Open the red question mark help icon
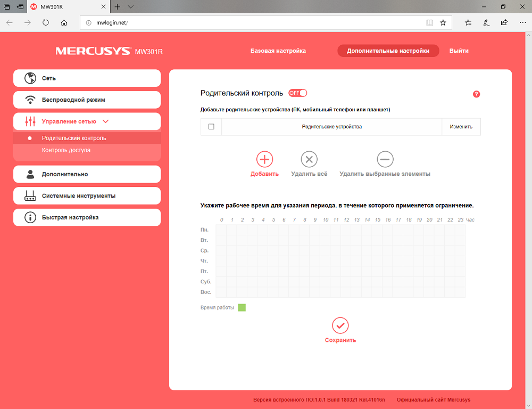This screenshot has width=532, height=409. (x=476, y=94)
